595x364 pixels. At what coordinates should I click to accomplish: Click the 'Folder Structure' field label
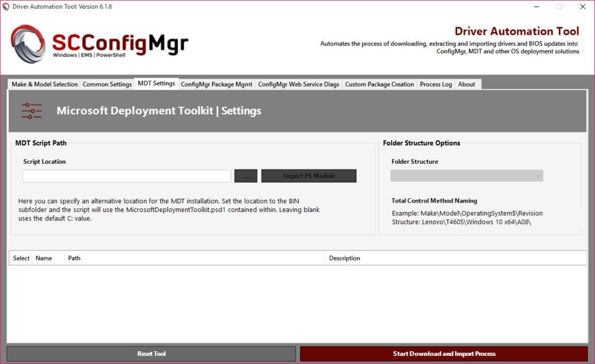(415, 161)
